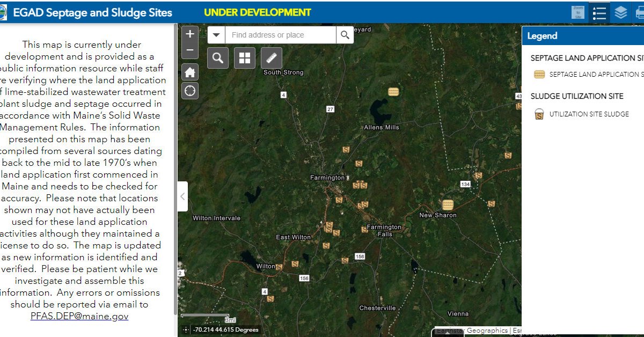644x337 pixels.
Task: Open the Print widget in header
Action: (x=639, y=12)
